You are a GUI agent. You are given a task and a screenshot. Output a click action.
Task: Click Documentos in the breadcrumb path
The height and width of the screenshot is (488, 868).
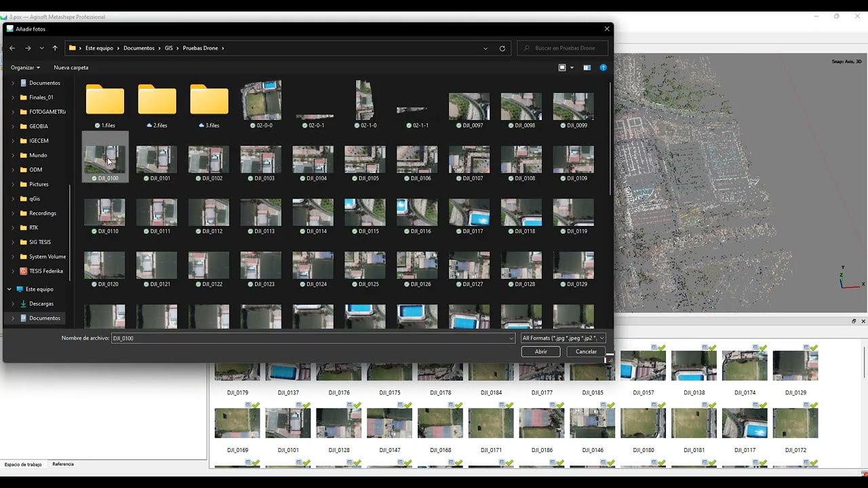pos(139,48)
